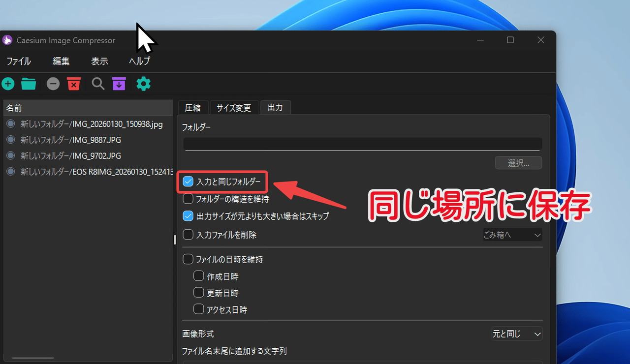Click the output folder path field
Image resolution: width=630 pixels, height=364 pixels.
click(x=363, y=144)
